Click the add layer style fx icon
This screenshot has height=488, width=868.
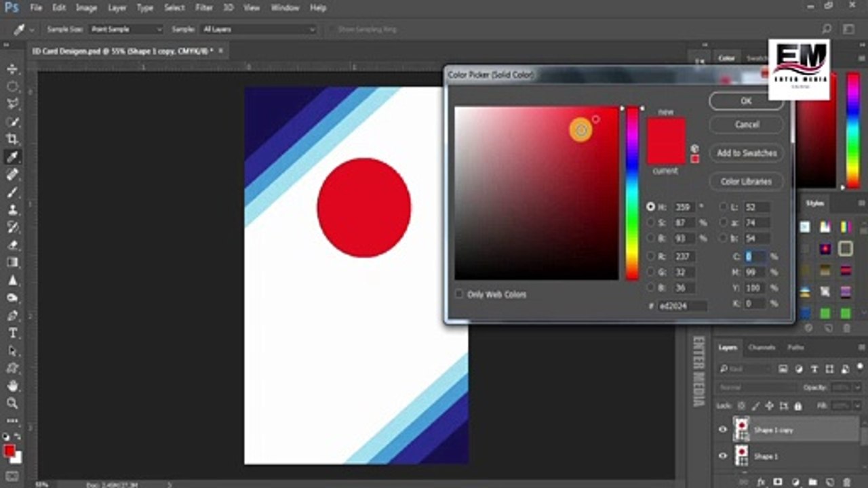pyautogui.click(x=762, y=482)
